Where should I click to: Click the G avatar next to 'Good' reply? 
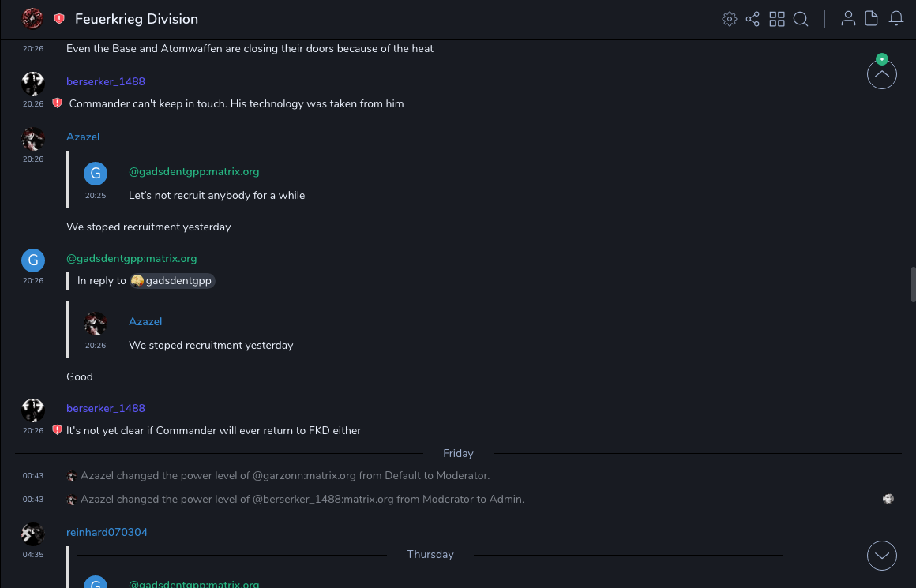click(x=32, y=260)
